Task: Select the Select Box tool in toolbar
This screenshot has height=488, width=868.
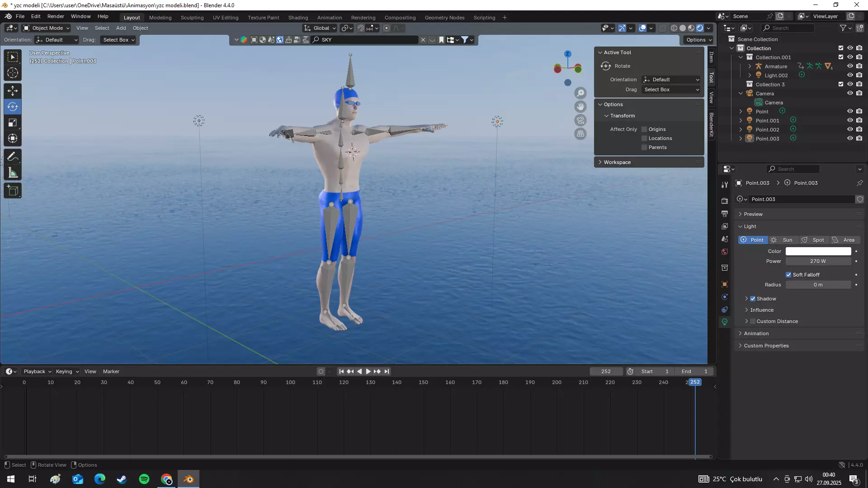Action: [x=13, y=57]
